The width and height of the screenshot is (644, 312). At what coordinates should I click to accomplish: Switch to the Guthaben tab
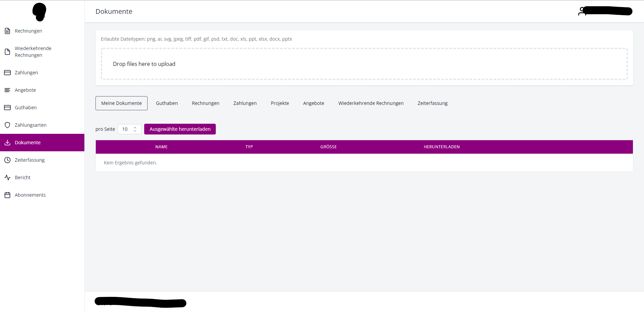167,103
